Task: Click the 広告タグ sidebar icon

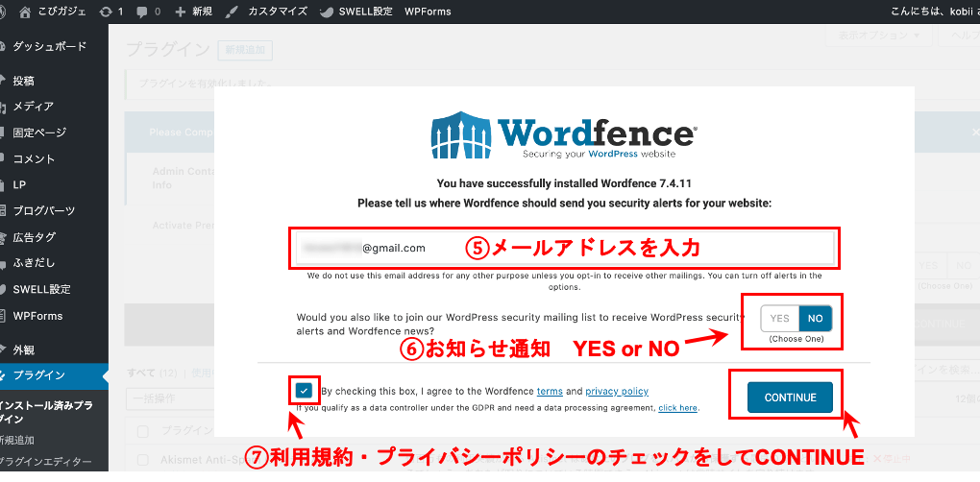Action: [3, 236]
